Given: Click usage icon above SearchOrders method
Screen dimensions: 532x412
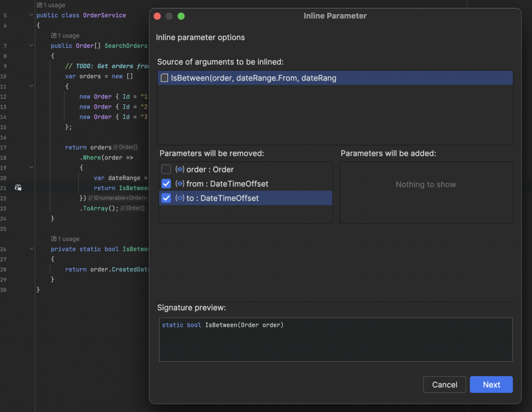Looking at the screenshot, I should (54, 35).
